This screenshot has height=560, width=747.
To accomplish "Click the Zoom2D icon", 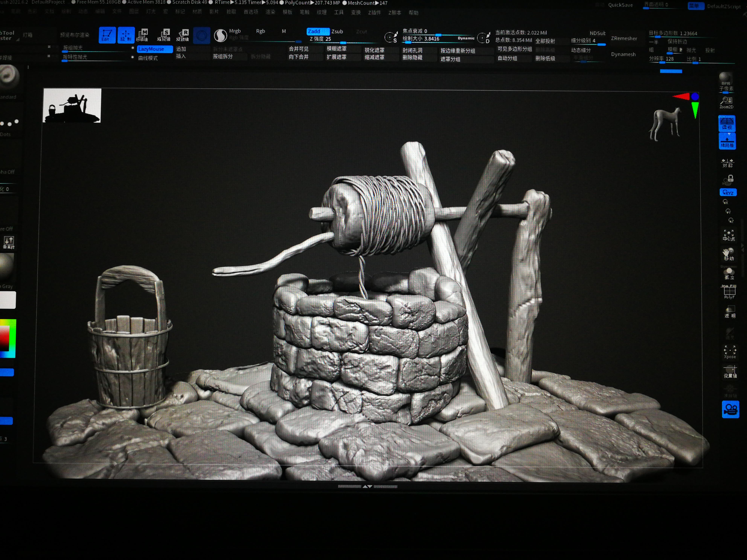I will tap(726, 102).
